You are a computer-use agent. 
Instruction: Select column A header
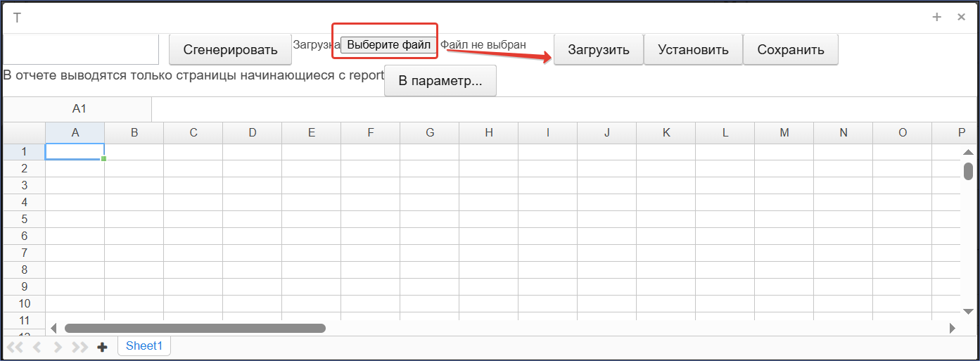click(75, 132)
